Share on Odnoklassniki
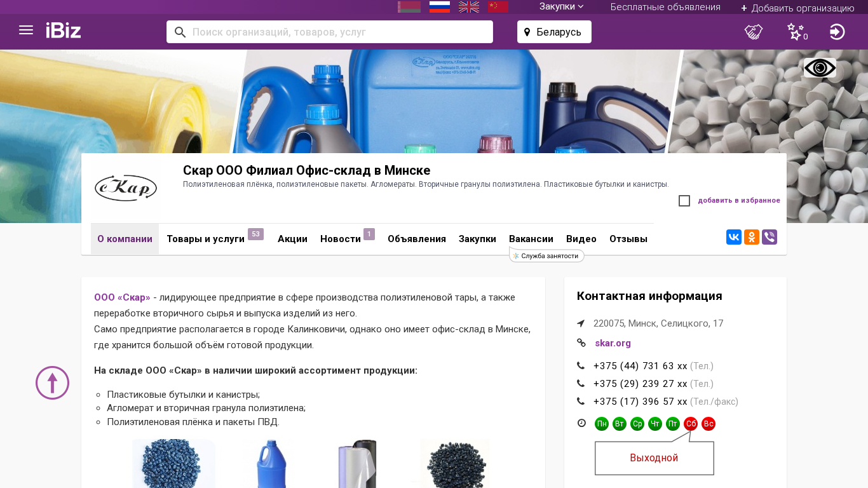The image size is (868, 488). coord(752,237)
